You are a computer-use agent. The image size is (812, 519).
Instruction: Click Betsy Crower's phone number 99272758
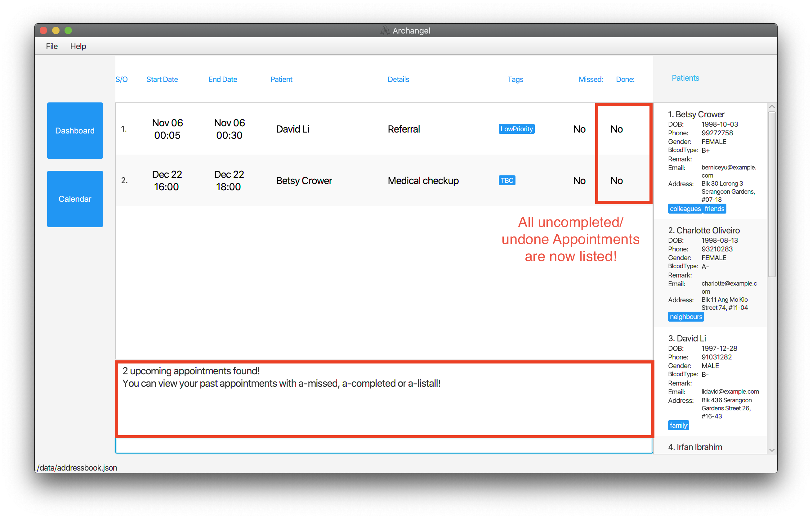click(717, 133)
